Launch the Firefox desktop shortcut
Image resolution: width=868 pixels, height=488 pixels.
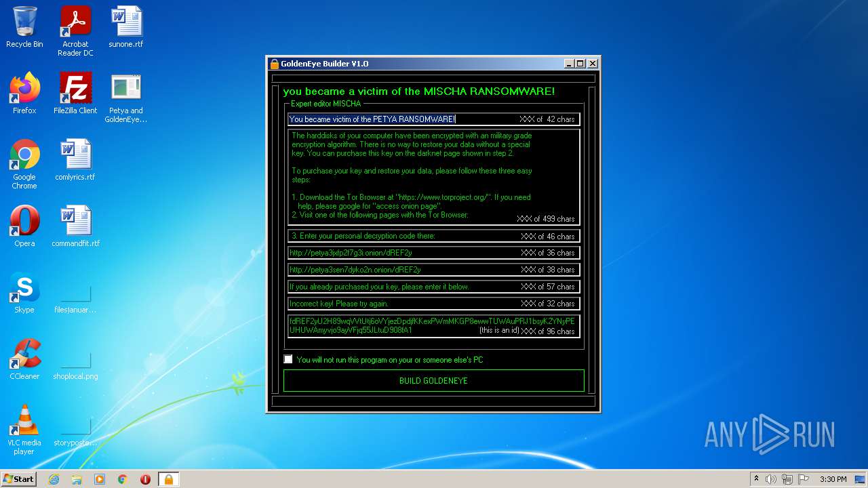click(24, 94)
